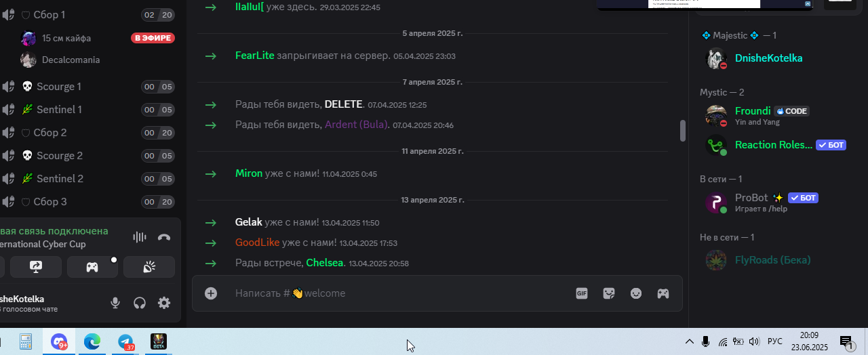Click the chat scrollbar thumb
Image resolution: width=868 pixels, height=355 pixels.
[683, 131]
